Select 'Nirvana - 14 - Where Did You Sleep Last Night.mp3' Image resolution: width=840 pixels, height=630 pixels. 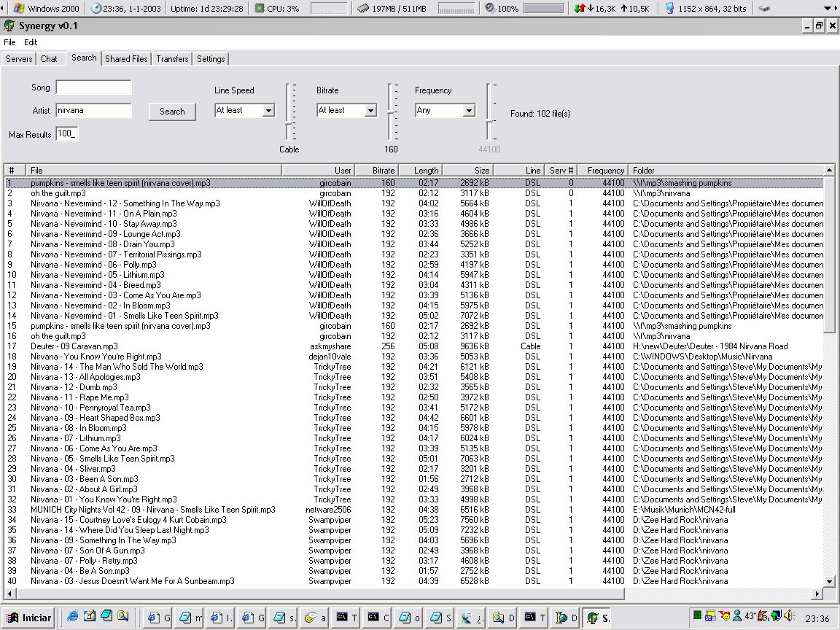[414, 530]
